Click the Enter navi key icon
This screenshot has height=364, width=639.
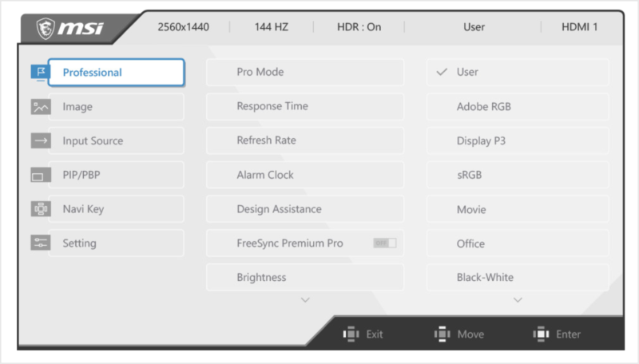point(541,334)
